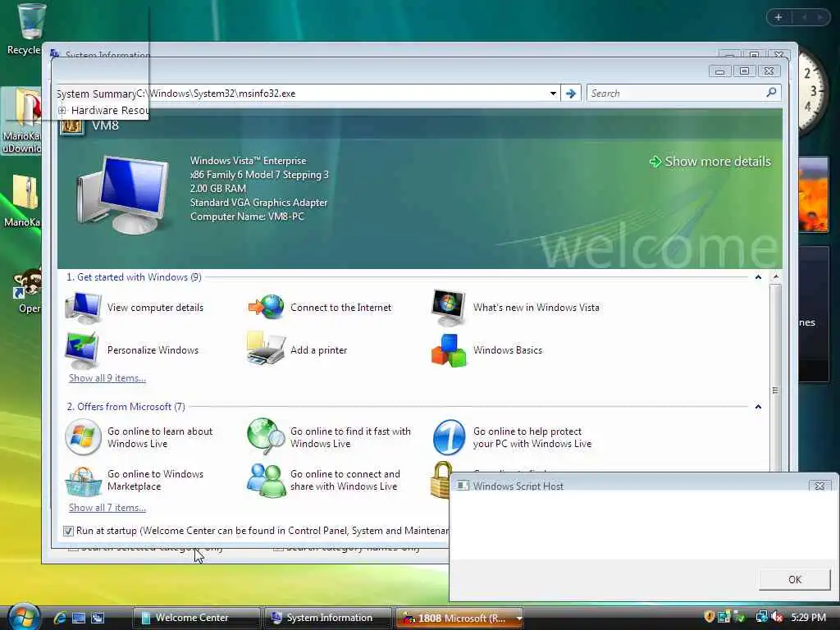Click the blue go arrow button

(x=571, y=94)
